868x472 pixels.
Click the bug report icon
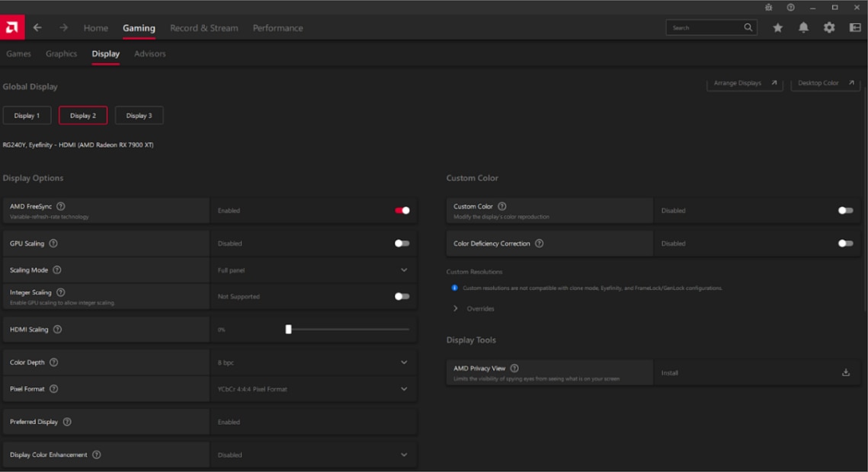[768, 7]
